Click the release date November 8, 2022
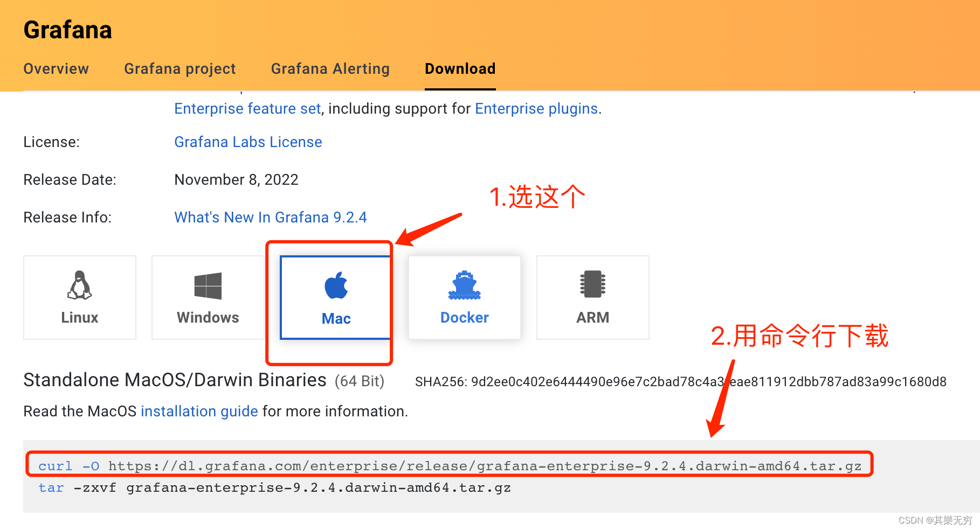This screenshot has height=530, width=980. point(237,180)
